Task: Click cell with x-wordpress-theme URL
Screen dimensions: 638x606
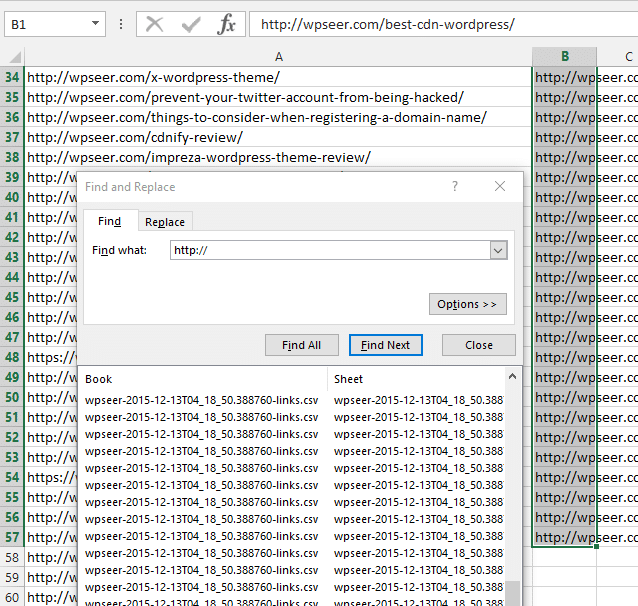Action: pyautogui.click(x=278, y=77)
